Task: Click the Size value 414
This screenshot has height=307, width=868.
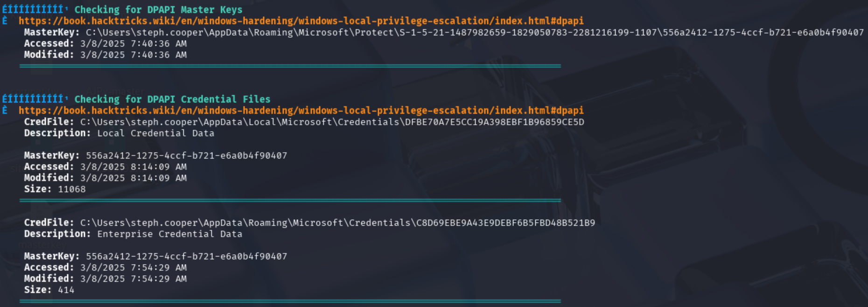Action: coord(66,290)
